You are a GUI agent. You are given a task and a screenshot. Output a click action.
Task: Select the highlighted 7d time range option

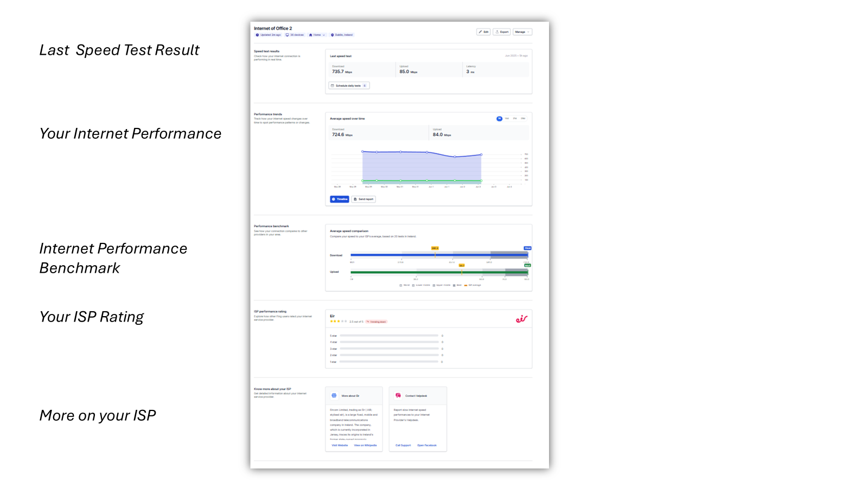tap(499, 119)
